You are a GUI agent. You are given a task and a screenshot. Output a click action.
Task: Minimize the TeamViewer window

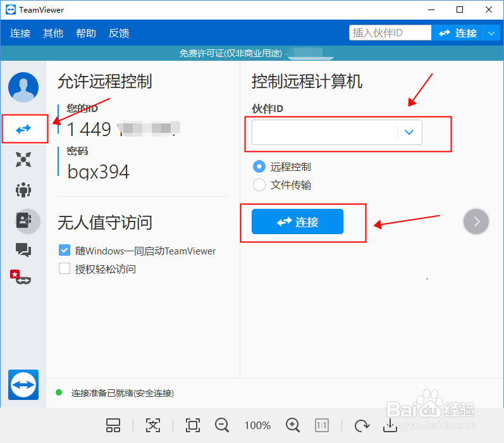tap(431, 9)
